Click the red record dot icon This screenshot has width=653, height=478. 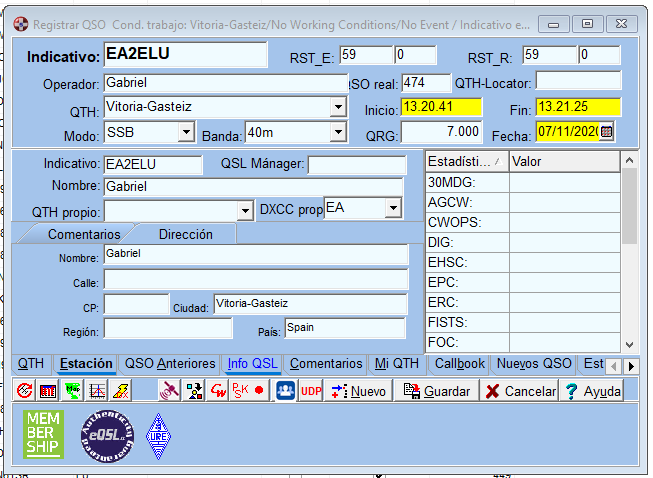point(260,391)
